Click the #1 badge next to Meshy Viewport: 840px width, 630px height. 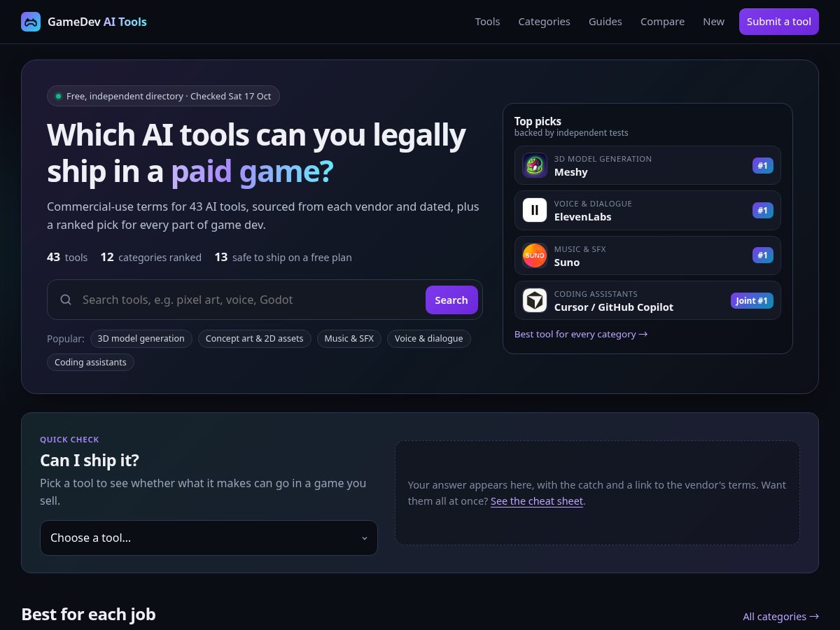point(763,165)
